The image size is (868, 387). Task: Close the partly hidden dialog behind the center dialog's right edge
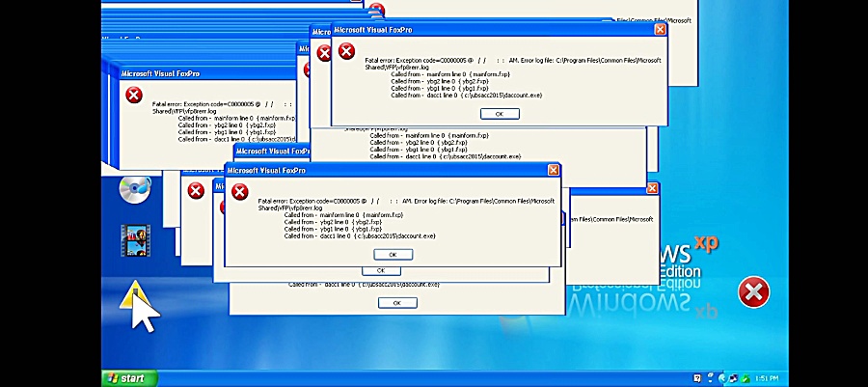coord(652,189)
